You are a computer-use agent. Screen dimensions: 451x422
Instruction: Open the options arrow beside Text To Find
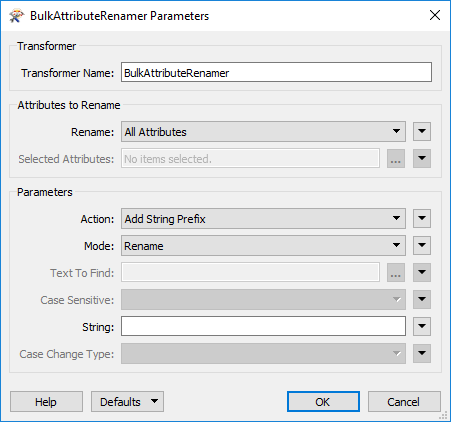422,272
